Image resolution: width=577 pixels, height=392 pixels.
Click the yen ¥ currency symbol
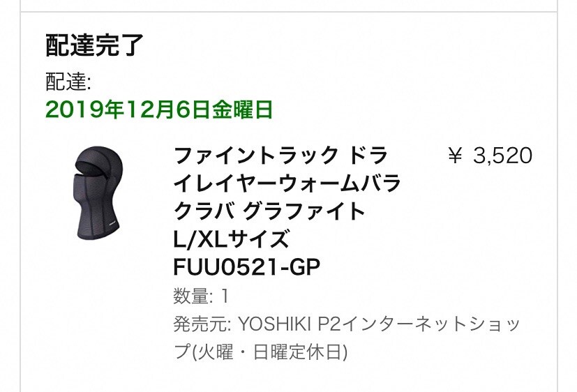455,156
